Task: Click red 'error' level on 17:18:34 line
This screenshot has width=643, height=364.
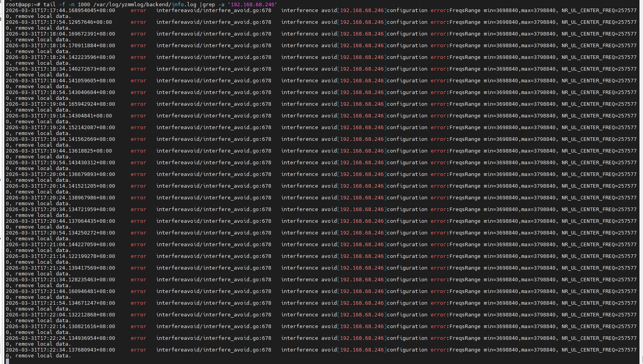Action: [x=138, y=69]
